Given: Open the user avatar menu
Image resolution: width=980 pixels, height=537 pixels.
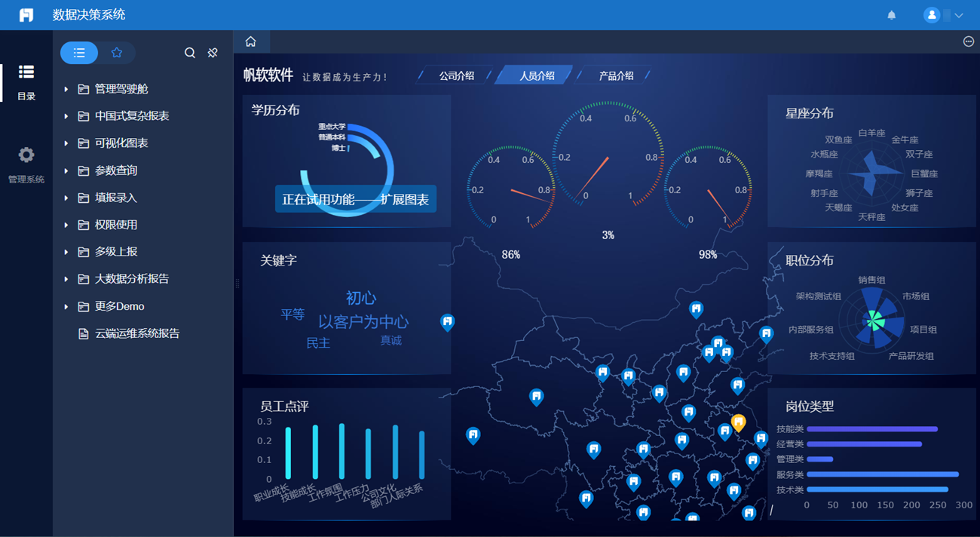Looking at the screenshot, I should point(932,15).
